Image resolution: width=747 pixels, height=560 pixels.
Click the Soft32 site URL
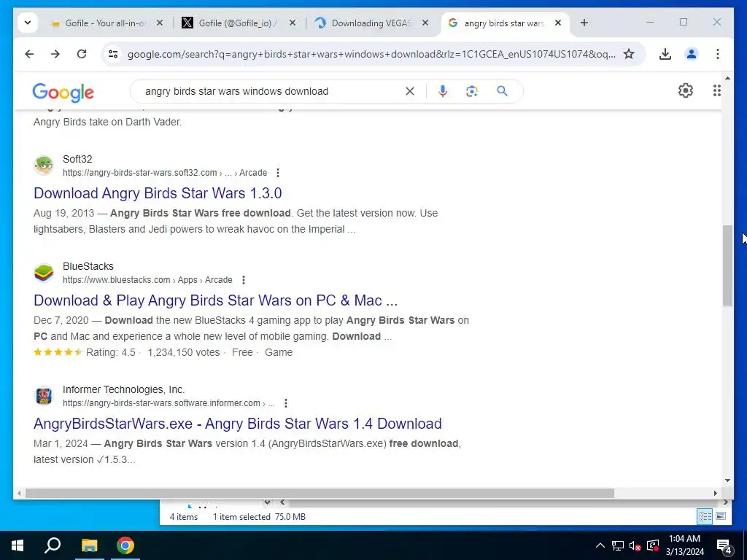165,173
